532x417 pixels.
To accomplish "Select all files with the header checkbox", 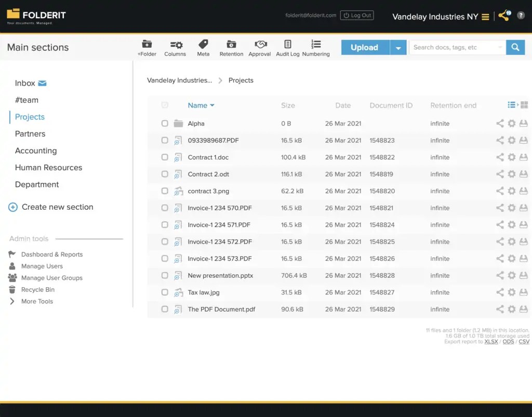I will pyautogui.click(x=165, y=105).
